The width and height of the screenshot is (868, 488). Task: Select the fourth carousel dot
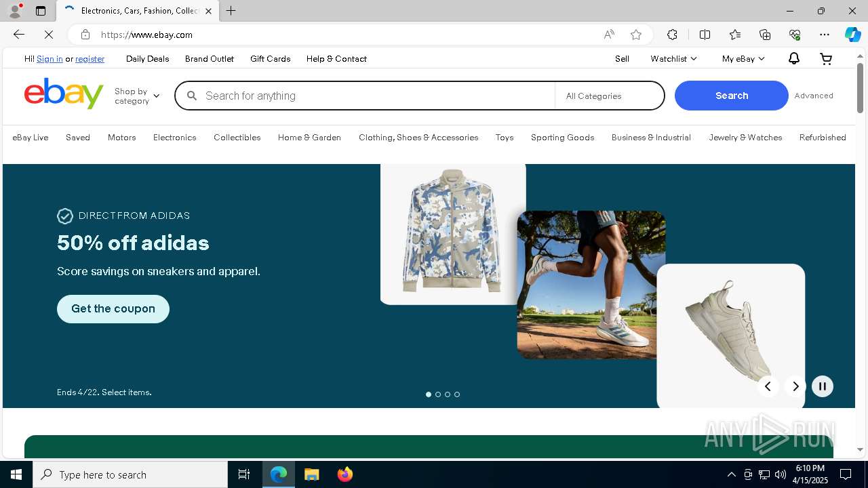point(457,394)
